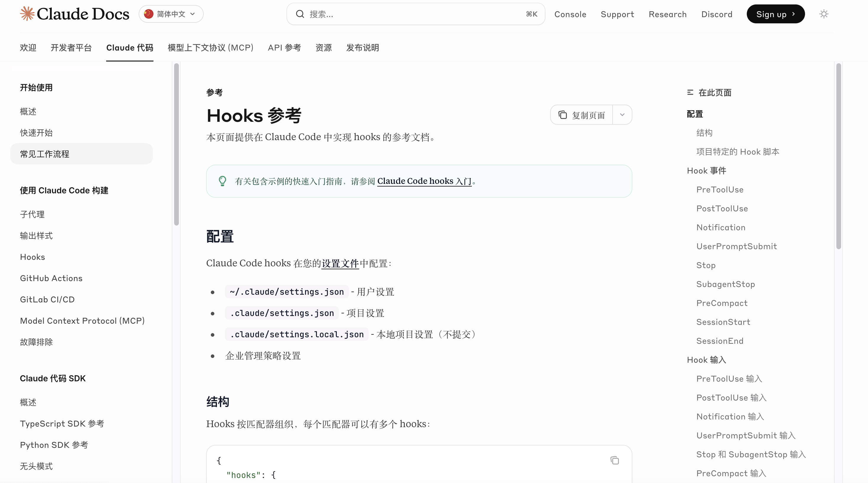Switch to the API 参考 tab
868x483 pixels.
[284, 48]
